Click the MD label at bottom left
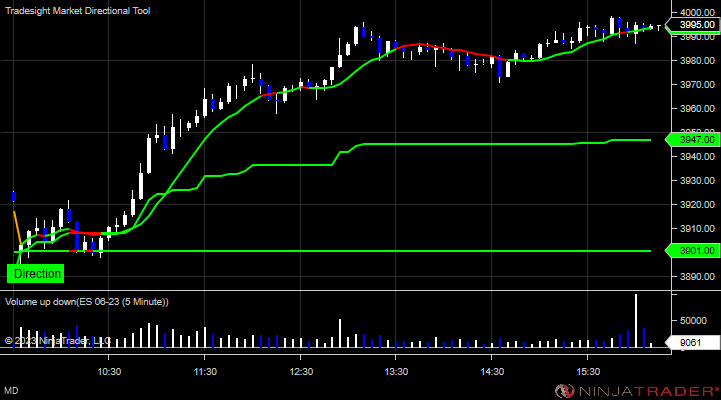Viewport: 721px width, 400px height. click(11, 390)
